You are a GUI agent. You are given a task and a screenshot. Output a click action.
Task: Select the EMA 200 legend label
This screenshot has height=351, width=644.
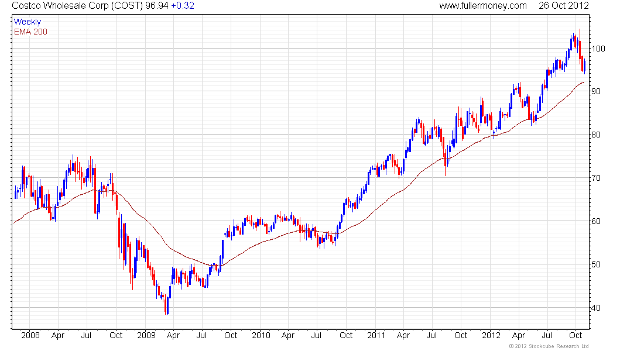point(31,32)
